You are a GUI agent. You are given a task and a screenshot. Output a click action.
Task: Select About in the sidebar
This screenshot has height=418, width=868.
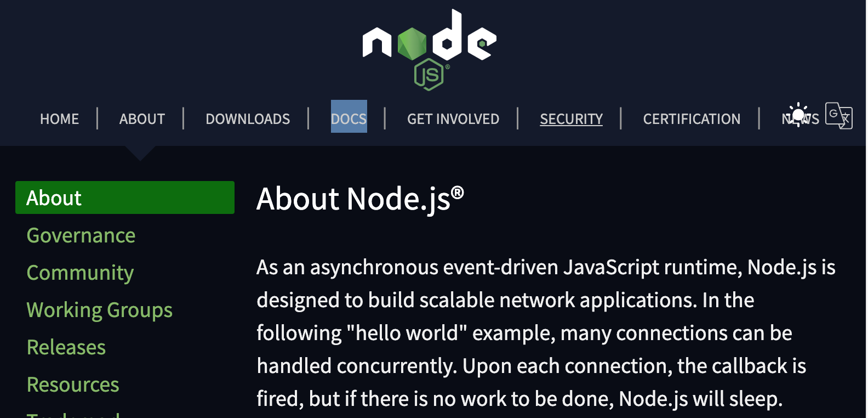click(x=125, y=197)
